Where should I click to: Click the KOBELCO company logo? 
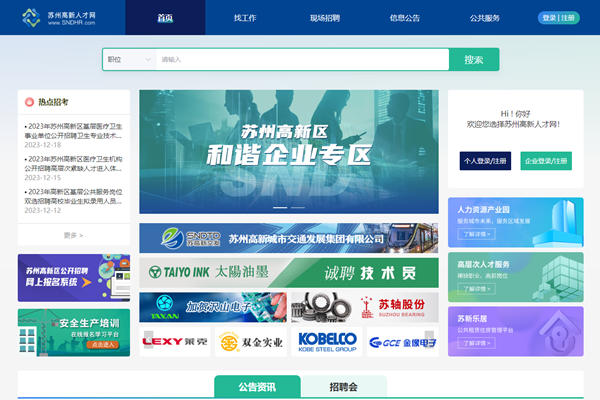[327, 341]
